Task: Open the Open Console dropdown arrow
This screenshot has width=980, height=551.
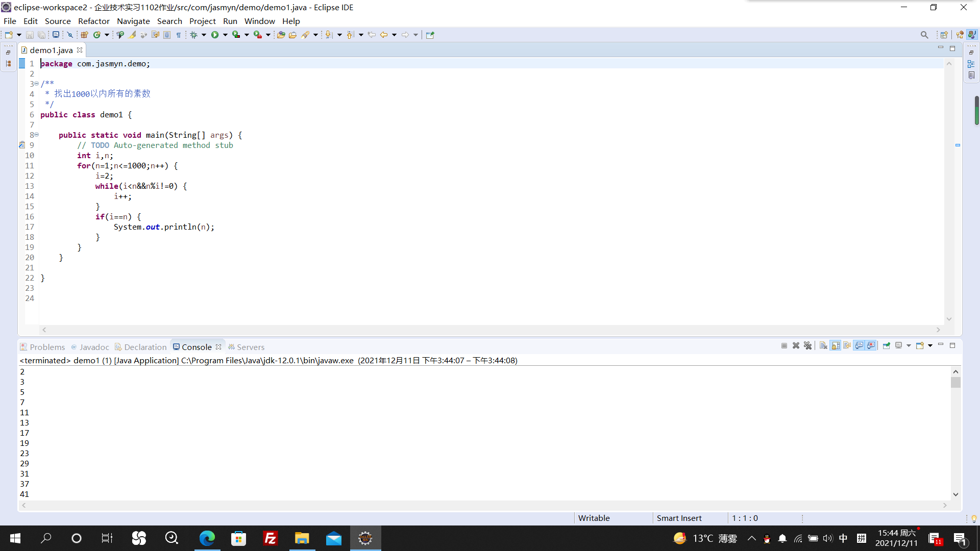Action: (x=930, y=345)
